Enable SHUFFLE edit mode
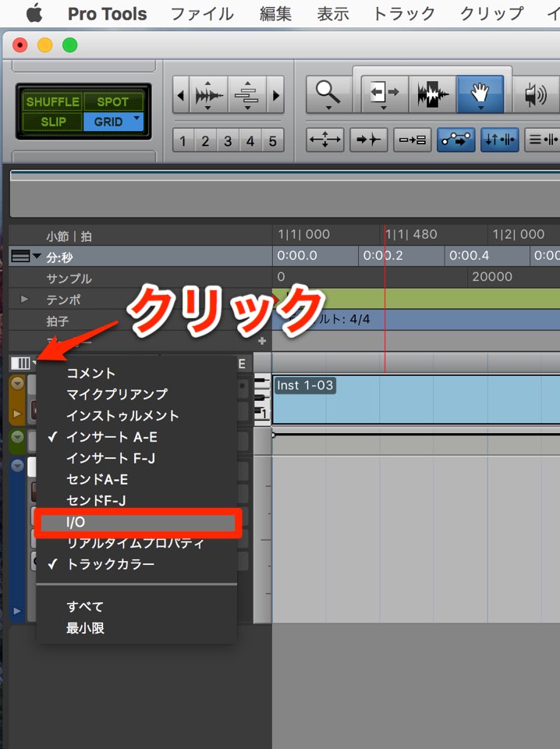Viewport: 560px width, 749px height. (x=52, y=101)
